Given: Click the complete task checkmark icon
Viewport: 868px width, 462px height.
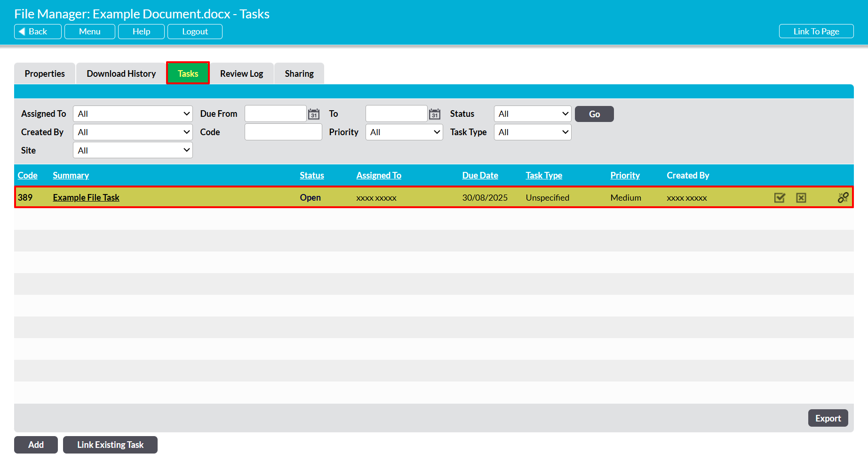Looking at the screenshot, I should tap(780, 198).
